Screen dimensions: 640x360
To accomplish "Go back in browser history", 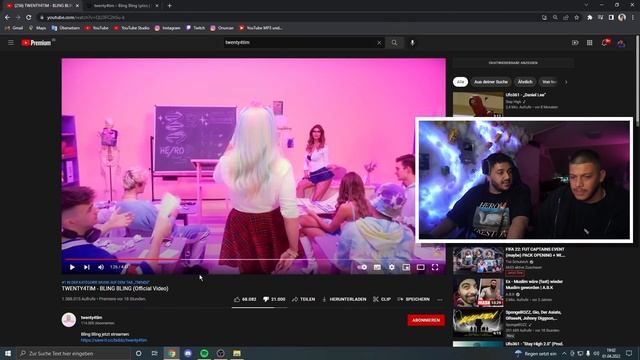I will click(7, 18).
